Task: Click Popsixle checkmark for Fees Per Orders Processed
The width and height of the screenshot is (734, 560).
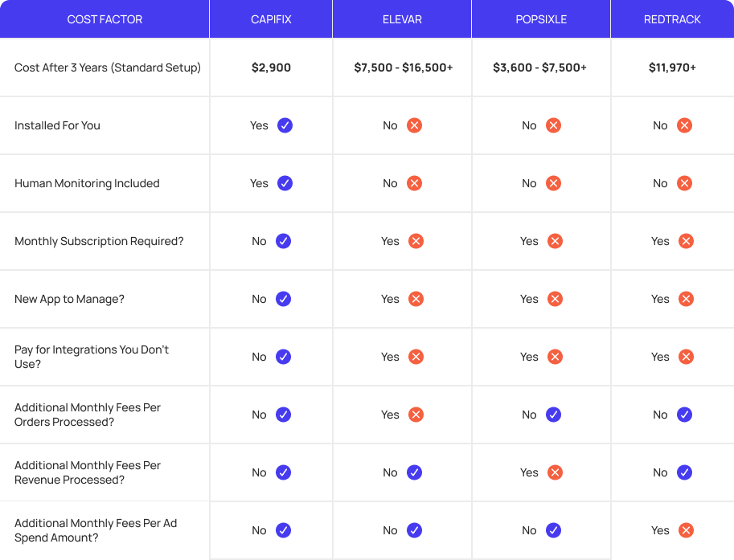Action: pos(553,415)
